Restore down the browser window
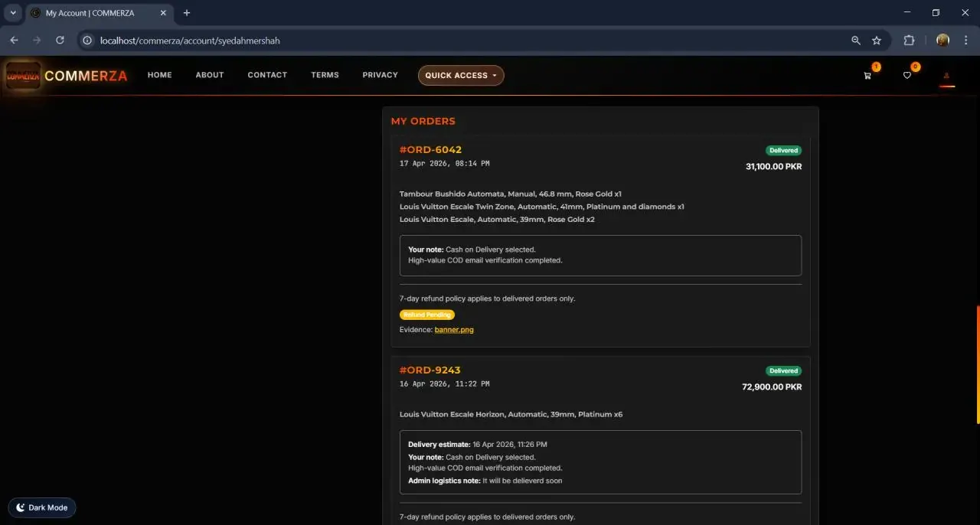Viewport: 980px width, 525px height. tap(936, 13)
